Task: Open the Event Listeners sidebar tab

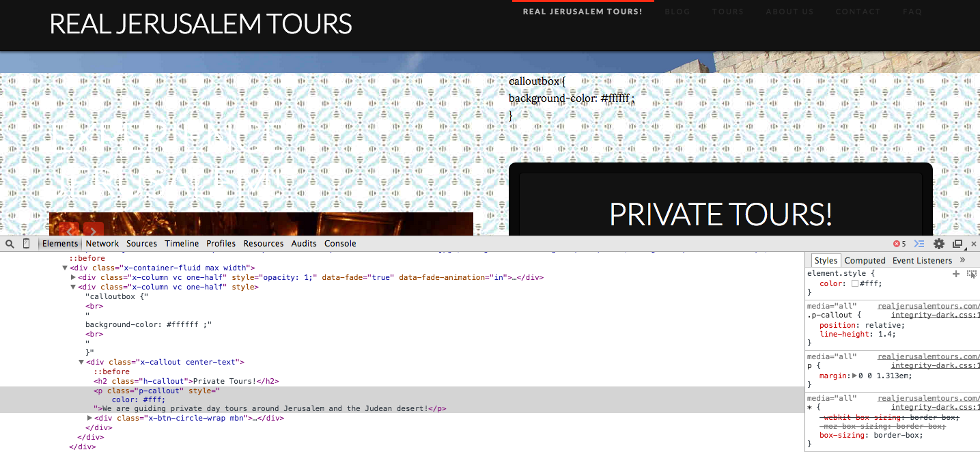Action: coord(922,260)
